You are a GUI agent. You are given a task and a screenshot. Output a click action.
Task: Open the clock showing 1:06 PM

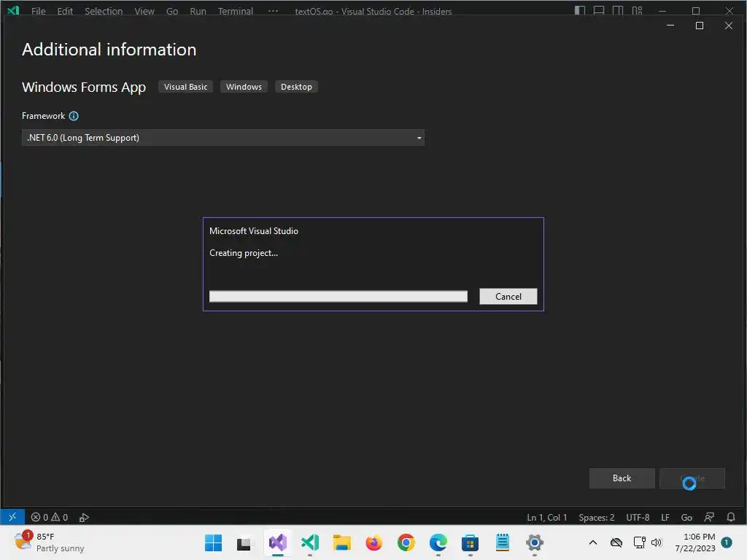[x=695, y=542]
